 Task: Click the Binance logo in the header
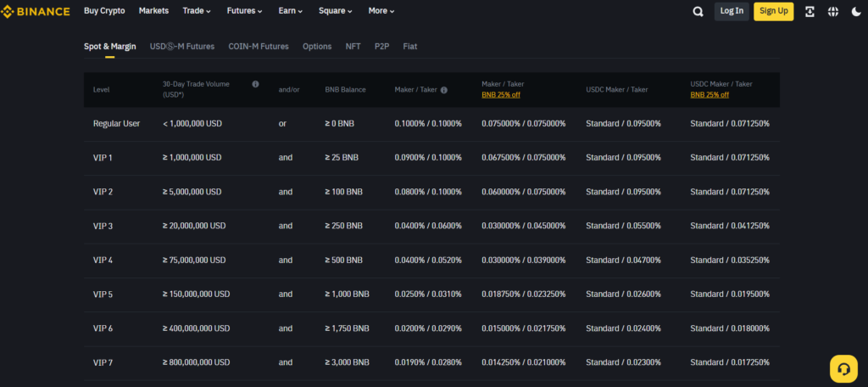click(x=36, y=11)
